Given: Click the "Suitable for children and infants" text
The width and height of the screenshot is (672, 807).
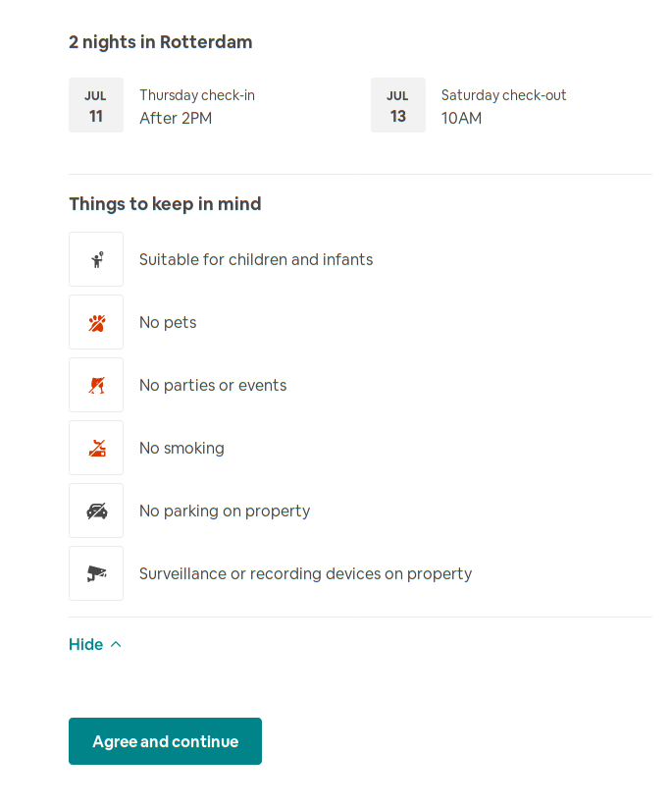Looking at the screenshot, I should click(x=256, y=260).
